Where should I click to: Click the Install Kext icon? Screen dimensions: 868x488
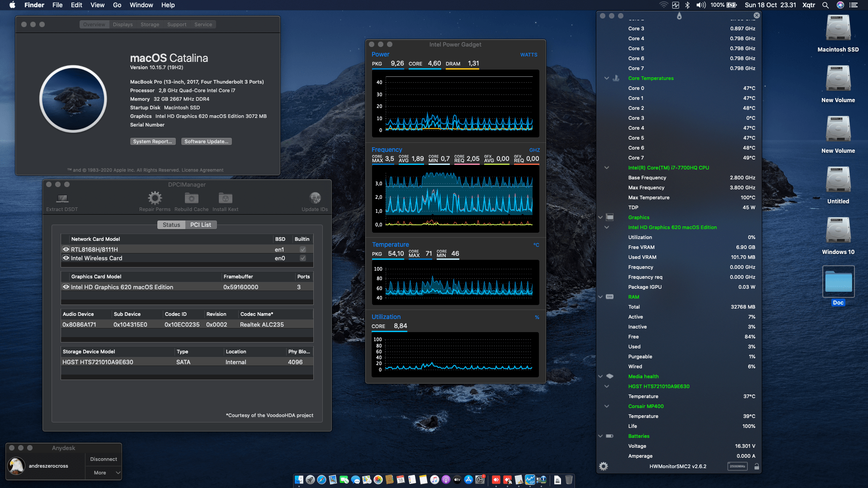click(x=225, y=198)
